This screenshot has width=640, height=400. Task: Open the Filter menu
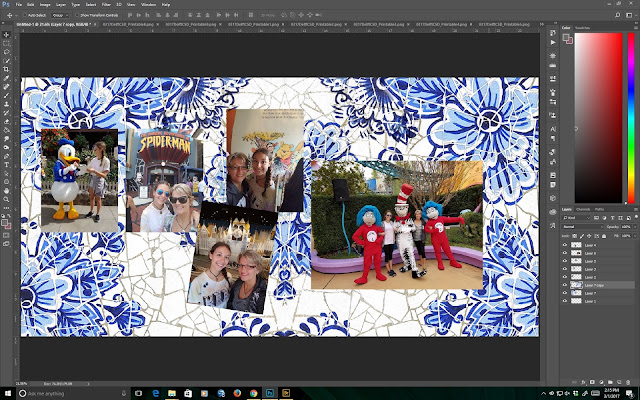tap(106, 4)
